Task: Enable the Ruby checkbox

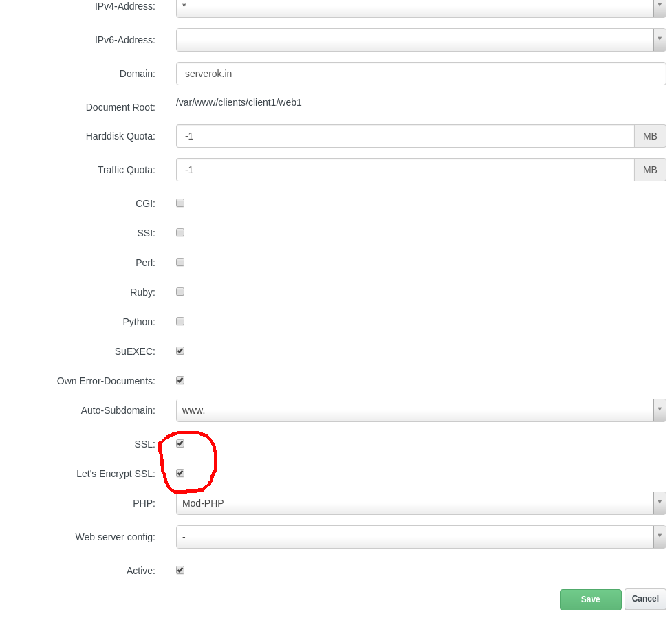Action: coord(180,291)
